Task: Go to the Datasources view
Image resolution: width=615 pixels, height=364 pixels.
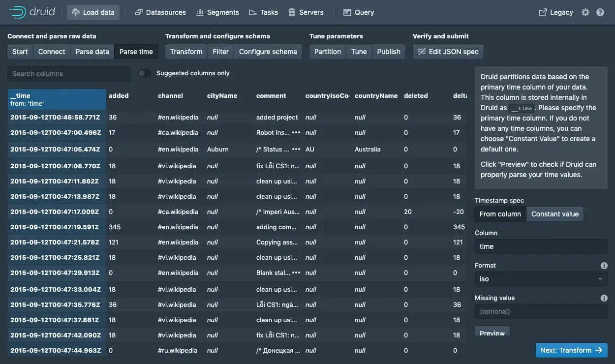Action: (160, 12)
